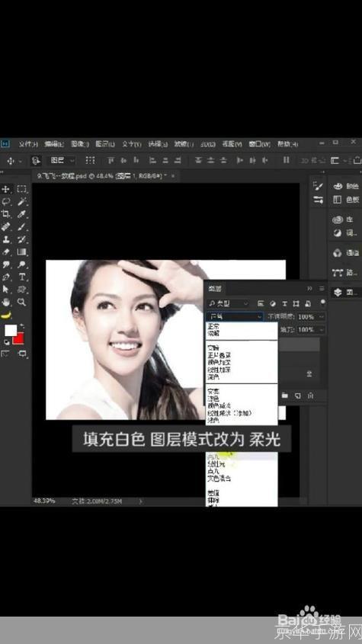Open the 文件 menu
Screen dimensions: 362x644
28,144
